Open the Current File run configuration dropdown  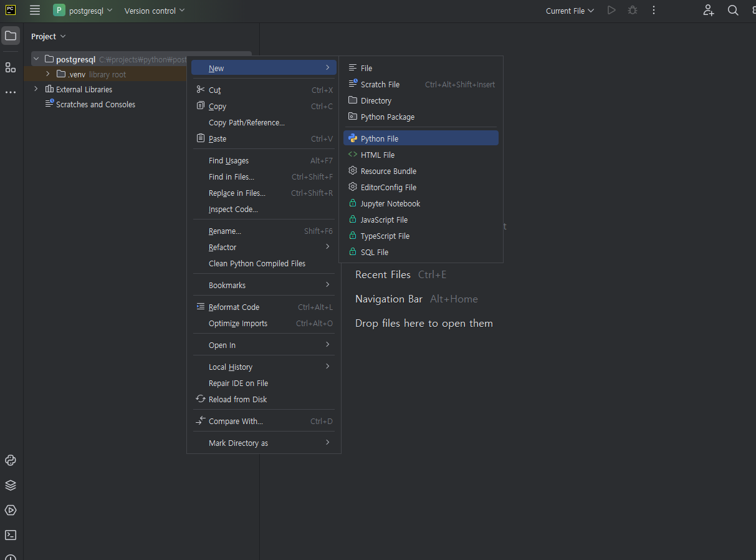[570, 11]
